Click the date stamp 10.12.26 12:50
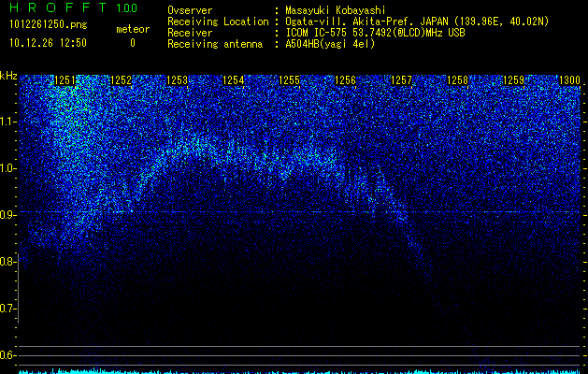 click(x=48, y=43)
